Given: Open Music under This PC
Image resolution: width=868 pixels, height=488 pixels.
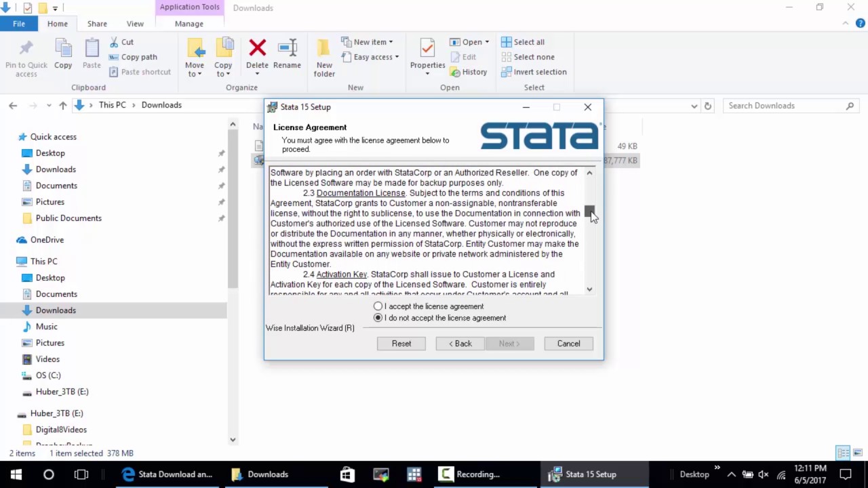Looking at the screenshot, I should [x=46, y=327].
